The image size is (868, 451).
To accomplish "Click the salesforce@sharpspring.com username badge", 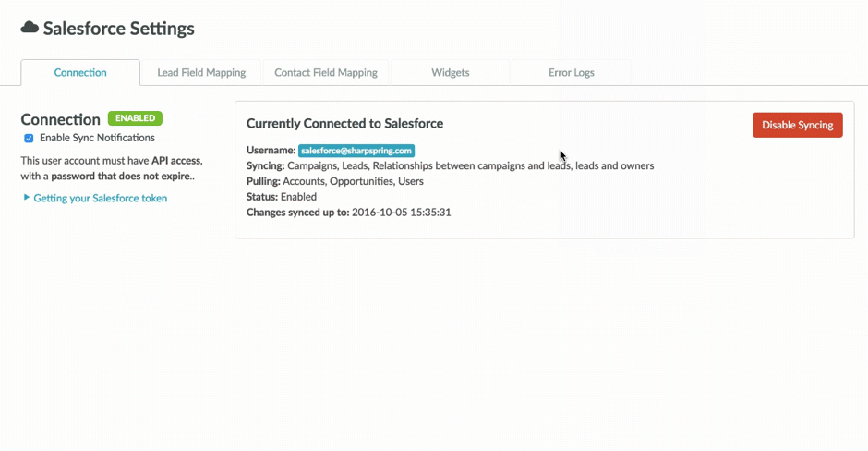I will coord(356,151).
